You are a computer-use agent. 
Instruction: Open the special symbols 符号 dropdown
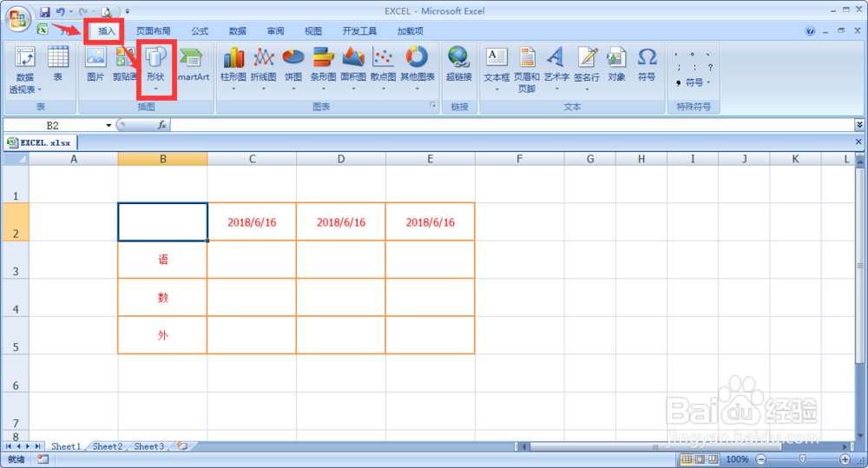point(694,82)
